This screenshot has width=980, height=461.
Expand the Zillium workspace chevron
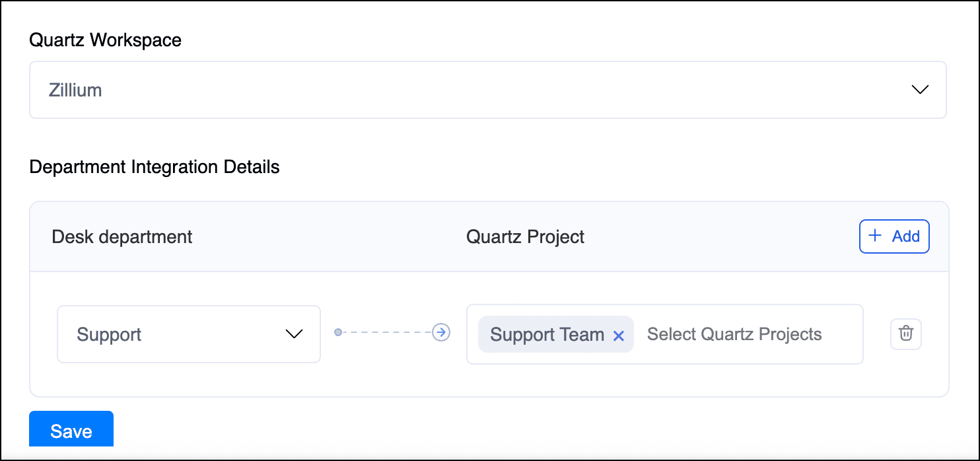pyautogui.click(x=920, y=90)
